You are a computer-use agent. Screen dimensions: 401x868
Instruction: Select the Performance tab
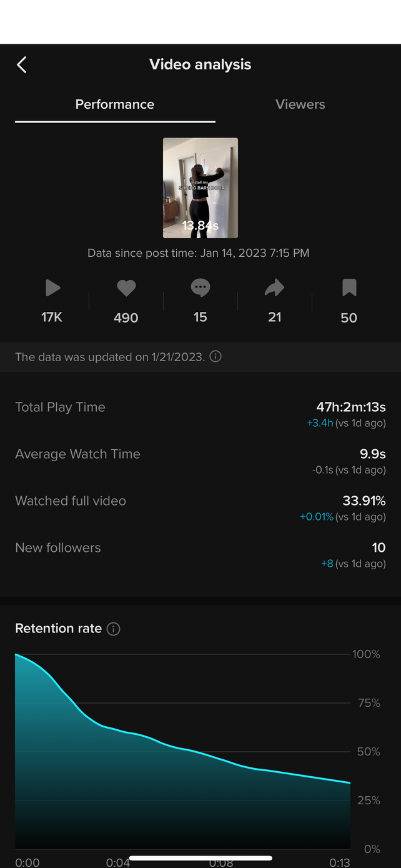point(115,104)
